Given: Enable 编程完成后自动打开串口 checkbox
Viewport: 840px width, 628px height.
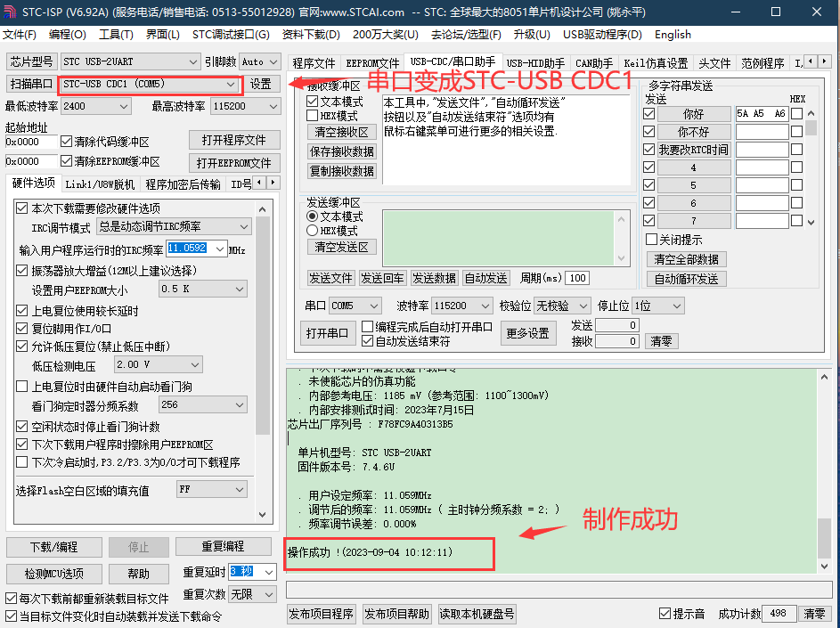Looking at the screenshot, I should coord(368,326).
